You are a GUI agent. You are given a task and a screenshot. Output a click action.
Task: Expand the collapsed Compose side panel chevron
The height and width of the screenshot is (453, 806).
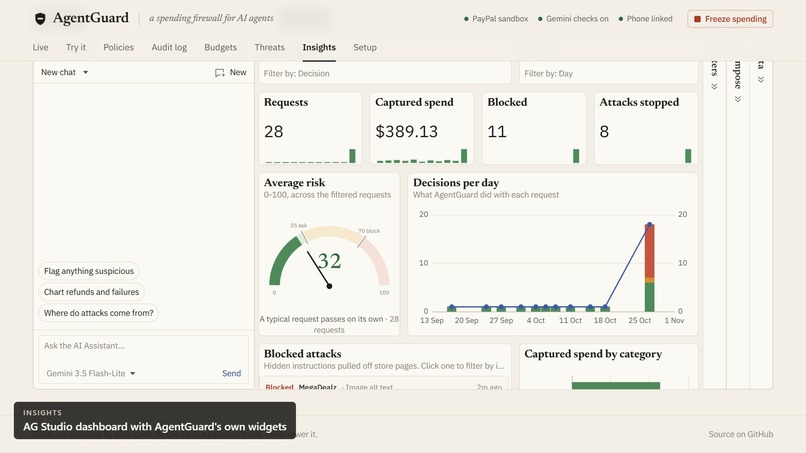click(x=738, y=99)
